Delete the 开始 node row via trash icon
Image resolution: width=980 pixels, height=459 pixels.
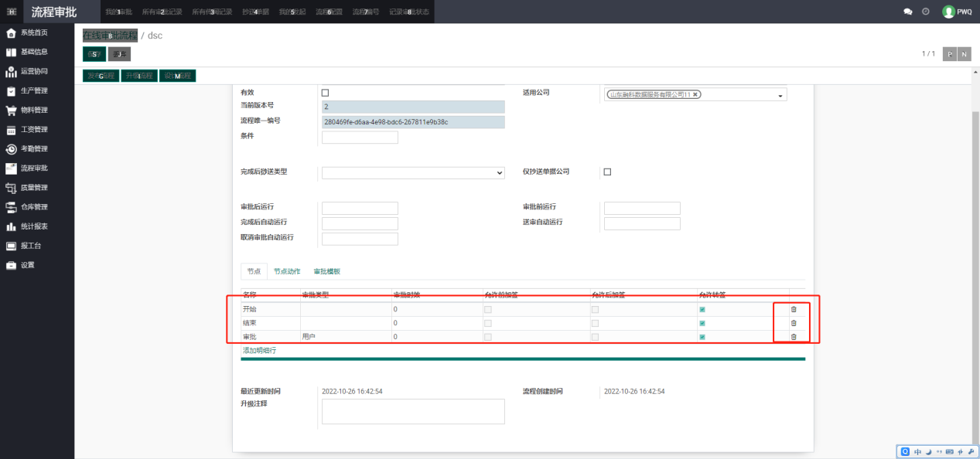click(793, 309)
